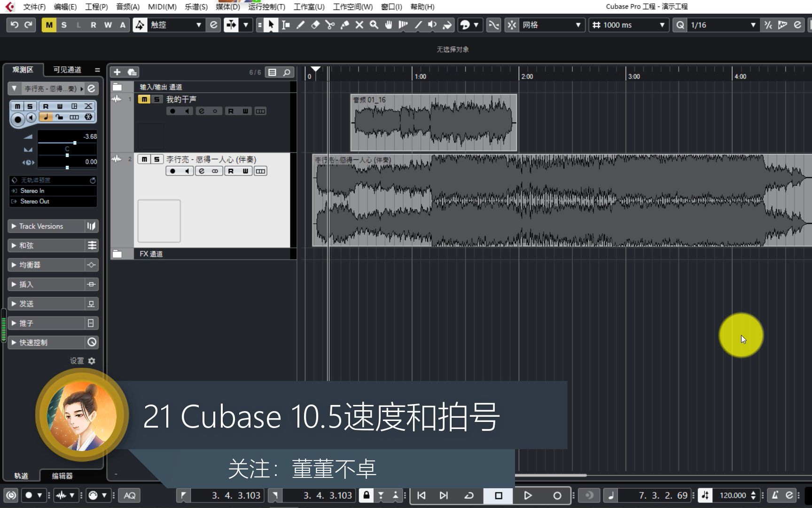This screenshot has width=812, height=508.
Task: Select the Zoom magnifier tool
Action: tap(374, 25)
